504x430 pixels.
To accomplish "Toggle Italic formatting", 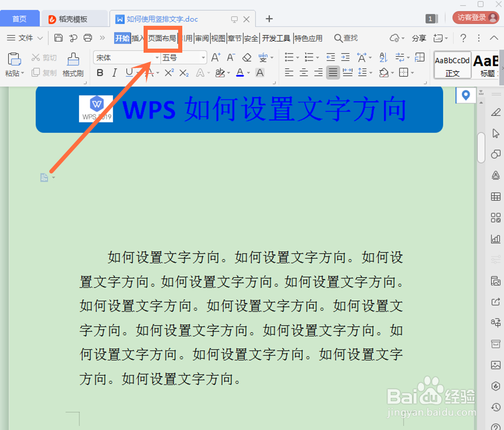I will 114,73.
